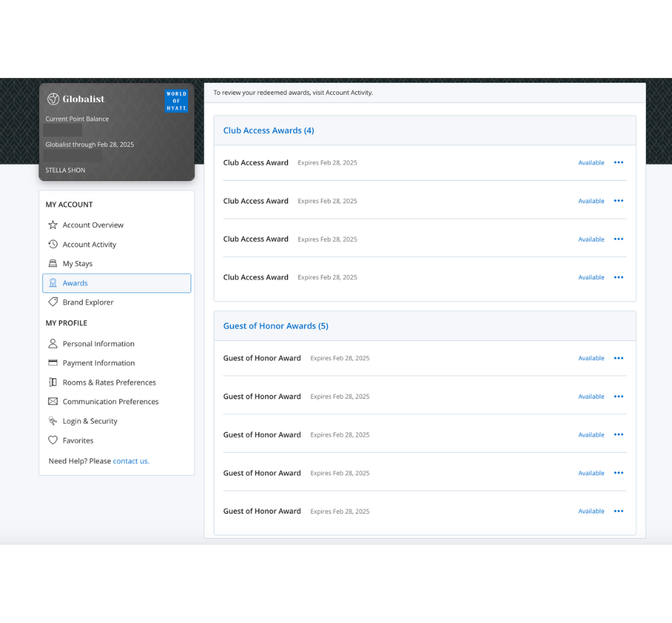This screenshot has width=672, height=623.
Task: Click the star icon for Account Overview
Action: point(53,225)
